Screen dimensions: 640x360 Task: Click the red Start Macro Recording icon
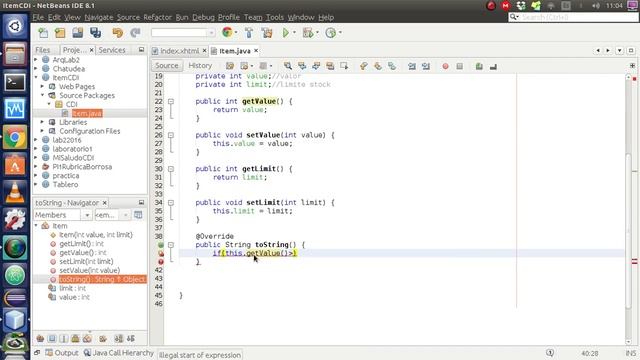point(445,66)
